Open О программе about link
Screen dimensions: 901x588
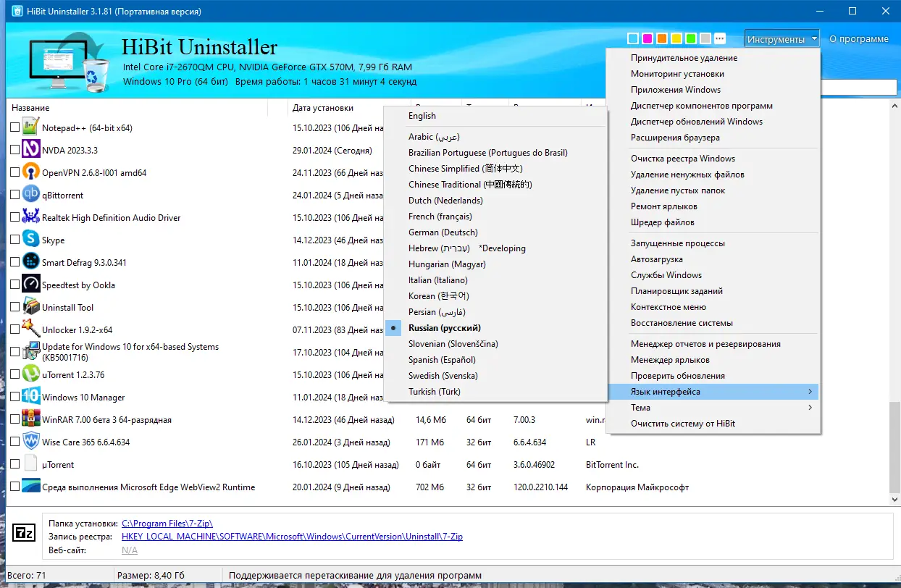859,39
